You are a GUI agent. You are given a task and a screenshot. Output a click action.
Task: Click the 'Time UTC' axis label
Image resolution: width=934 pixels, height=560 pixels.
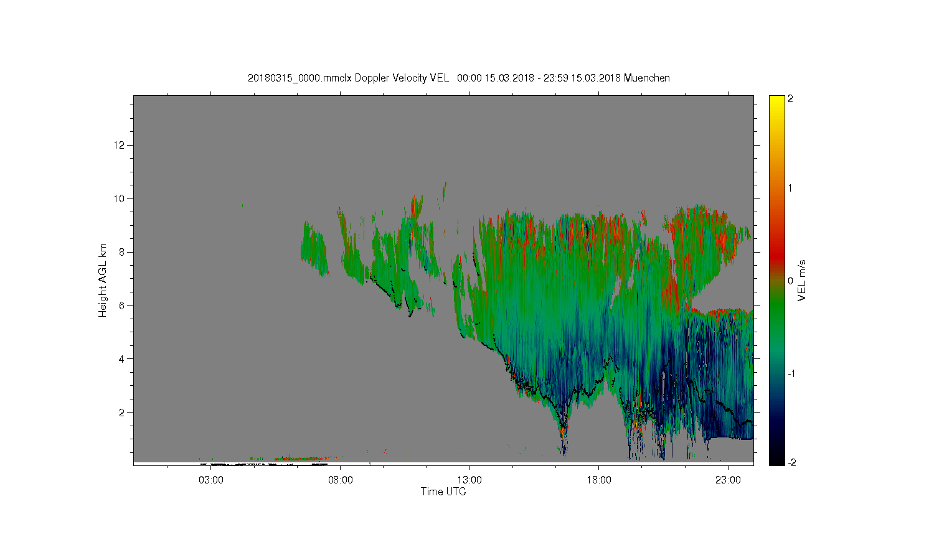click(x=443, y=492)
